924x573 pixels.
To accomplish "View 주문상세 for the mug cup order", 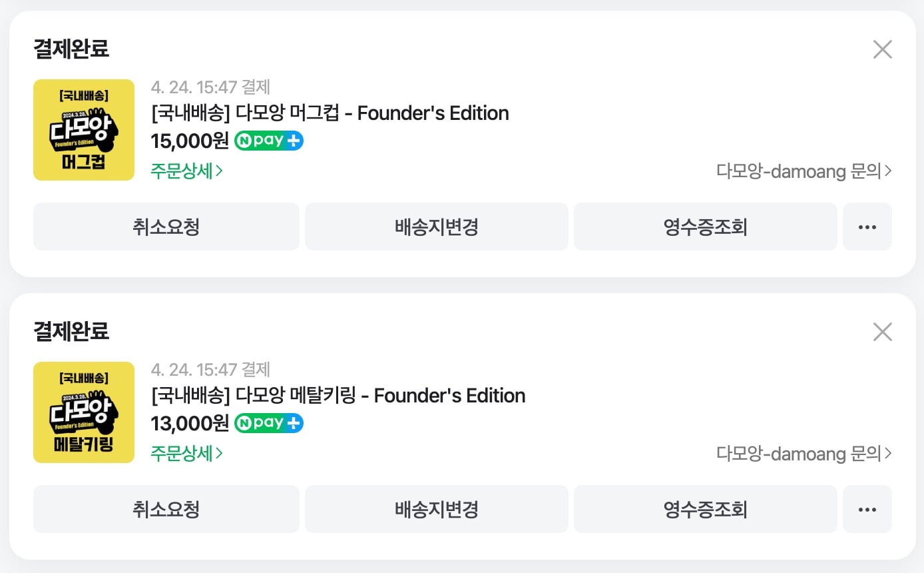I will (186, 171).
